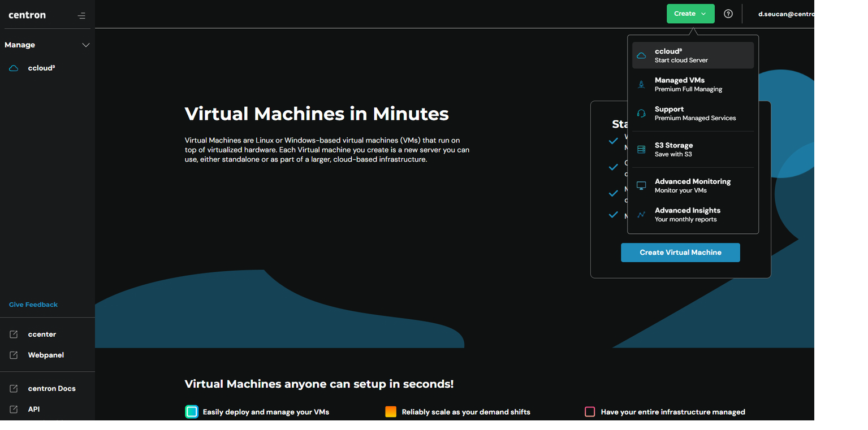Click the orange 'Reliably scale' color square
868x430 pixels.
tap(391, 412)
